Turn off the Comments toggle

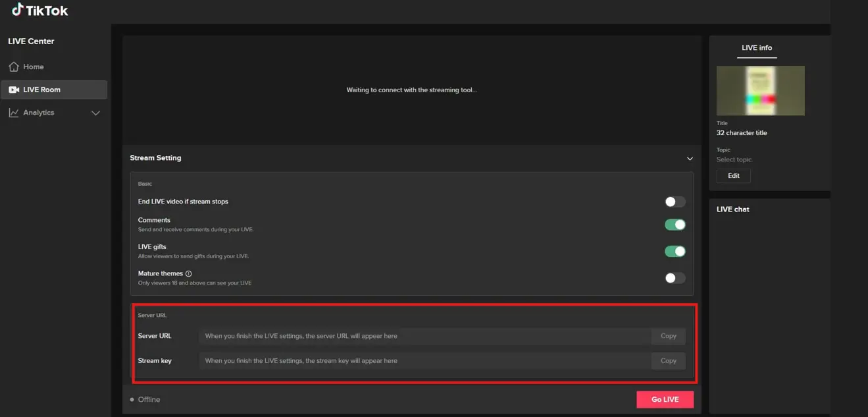pyautogui.click(x=675, y=225)
